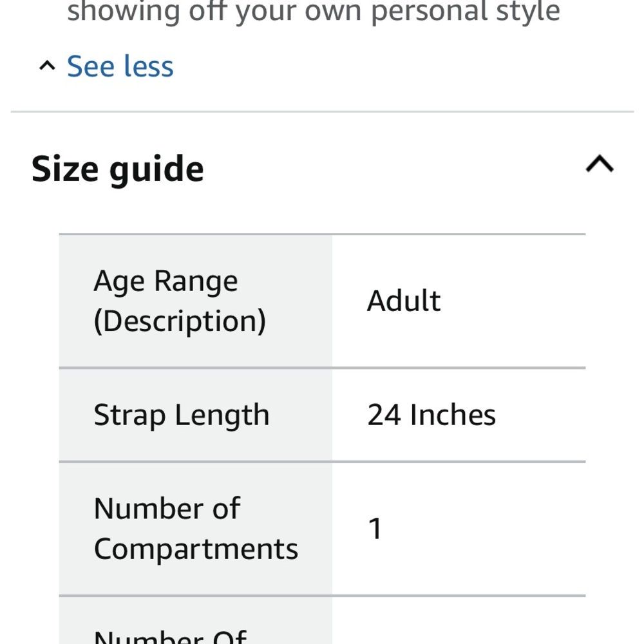The image size is (644, 644).
Task: Select the Strap Length label cell
Action: click(195, 415)
